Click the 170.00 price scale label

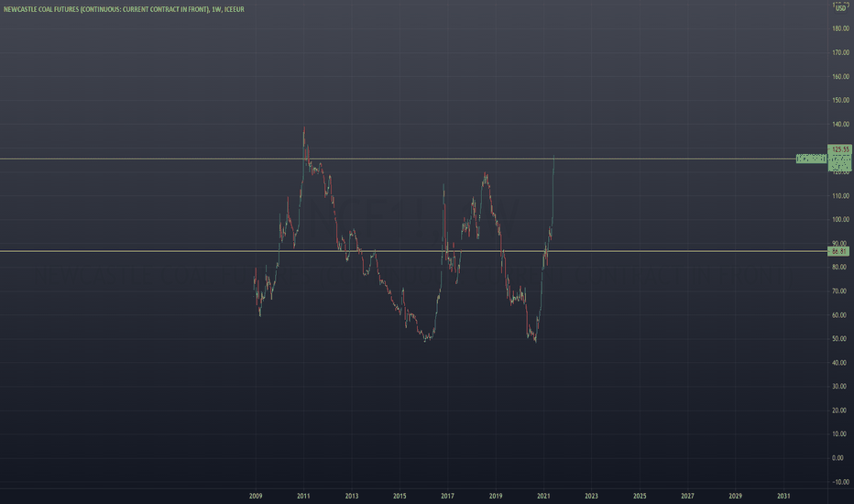(840, 52)
